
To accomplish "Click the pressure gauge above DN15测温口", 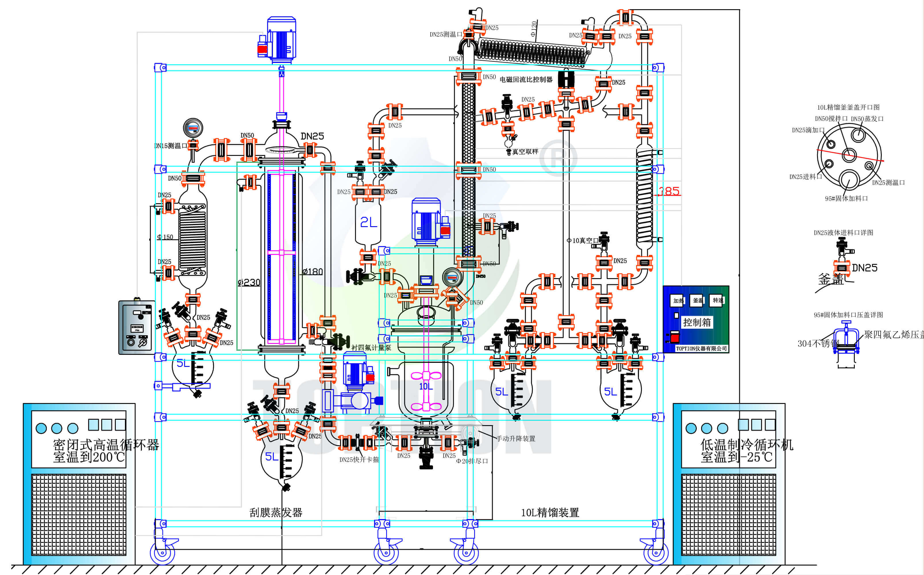I will (193, 128).
